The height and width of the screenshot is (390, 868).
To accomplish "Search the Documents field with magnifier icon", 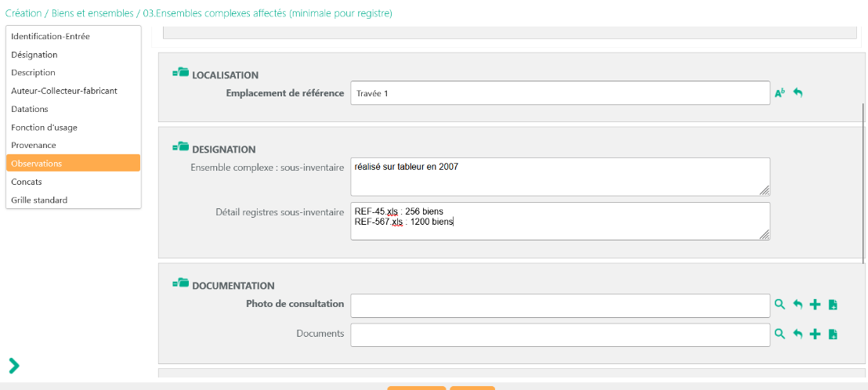I will 779,334.
